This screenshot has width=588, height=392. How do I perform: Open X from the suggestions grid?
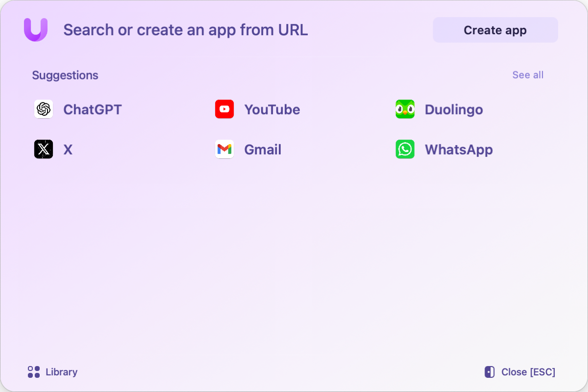(44, 149)
